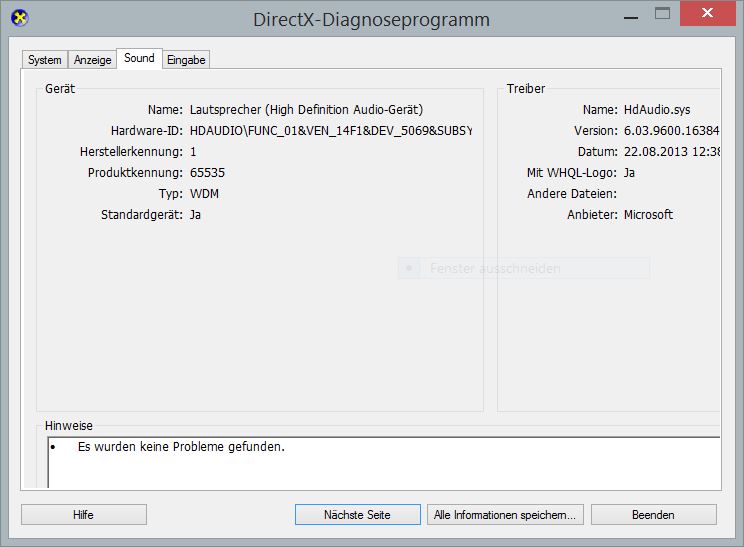The width and height of the screenshot is (744, 547).
Task: Select the Sound tab
Action: coord(139,58)
